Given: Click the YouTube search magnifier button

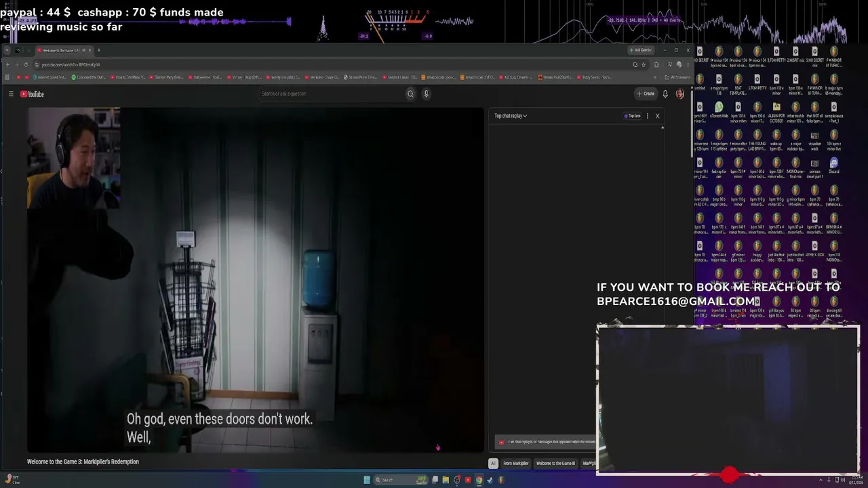Looking at the screenshot, I should [x=410, y=94].
